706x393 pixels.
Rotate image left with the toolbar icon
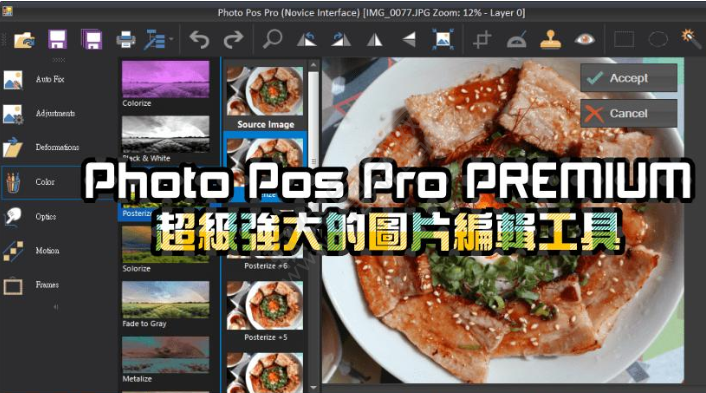[x=307, y=40]
